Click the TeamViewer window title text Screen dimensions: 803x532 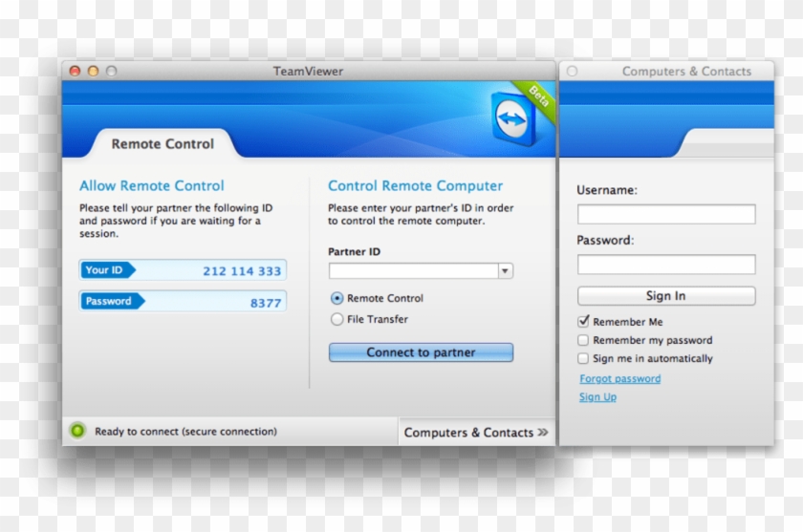(308, 71)
